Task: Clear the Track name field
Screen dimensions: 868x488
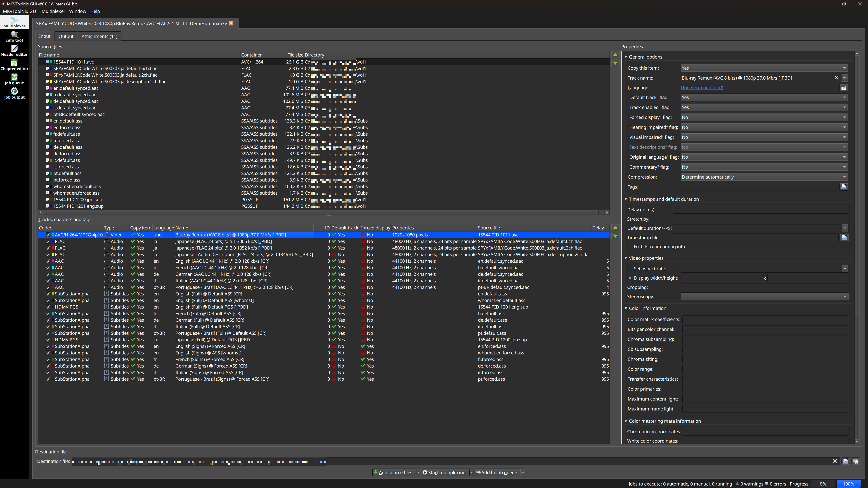Action: [x=836, y=78]
